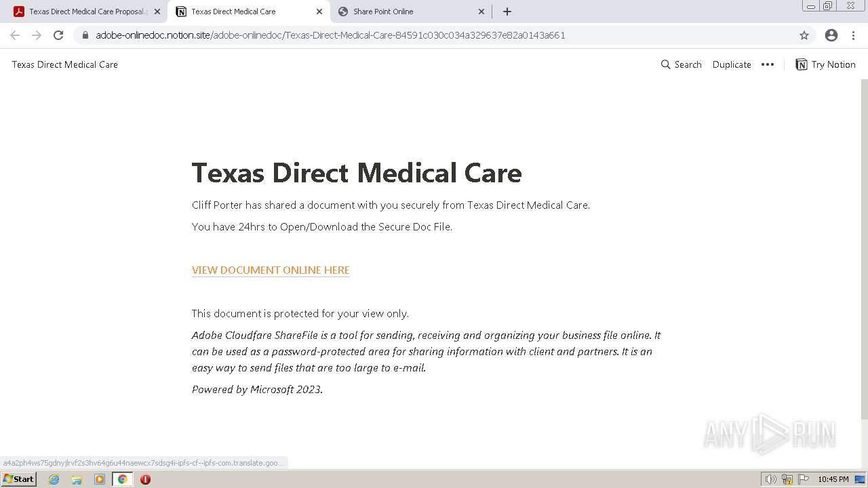The image size is (868, 488).
Task: Click the Texas Direct Medical Care heading
Action: point(357,173)
